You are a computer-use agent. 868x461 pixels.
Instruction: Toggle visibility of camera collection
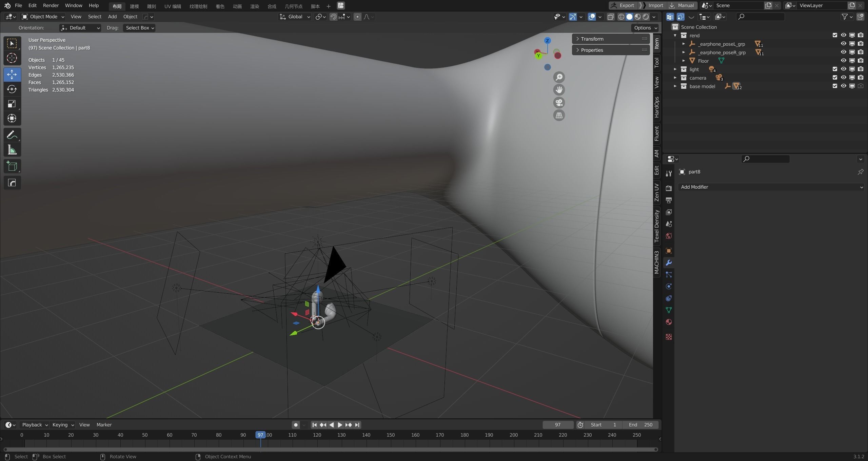pos(843,78)
